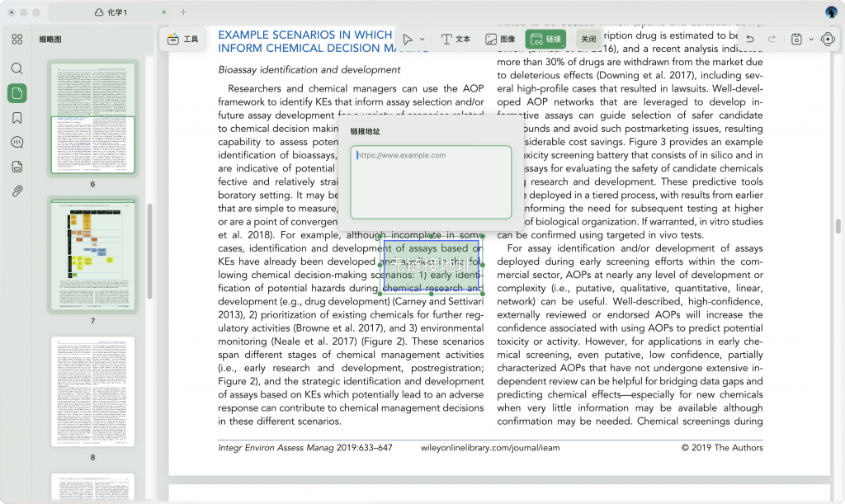This screenshot has height=504, width=845.
Task: Toggle the 链接 link tool
Action: tap(545, 40)
